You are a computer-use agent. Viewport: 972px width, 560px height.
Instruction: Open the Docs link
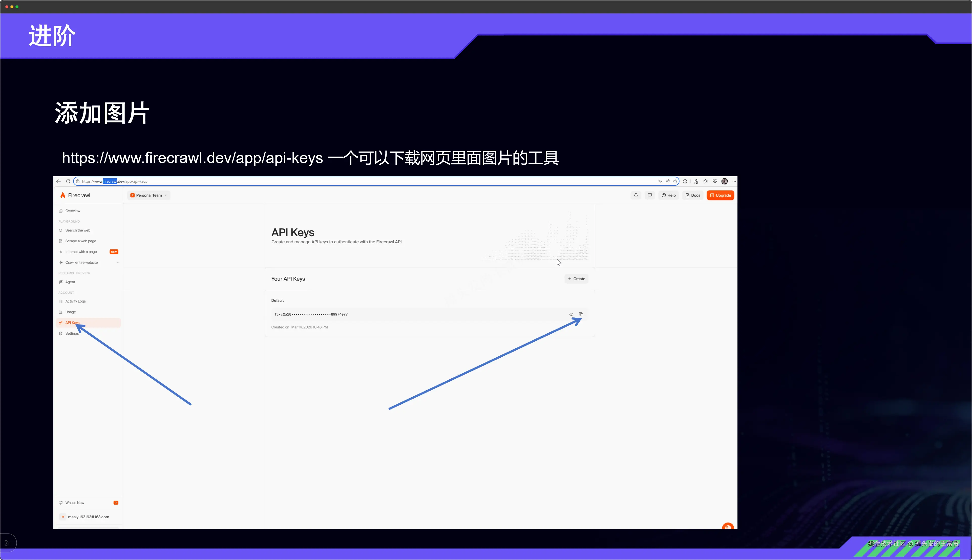click(x=693, y=195)
